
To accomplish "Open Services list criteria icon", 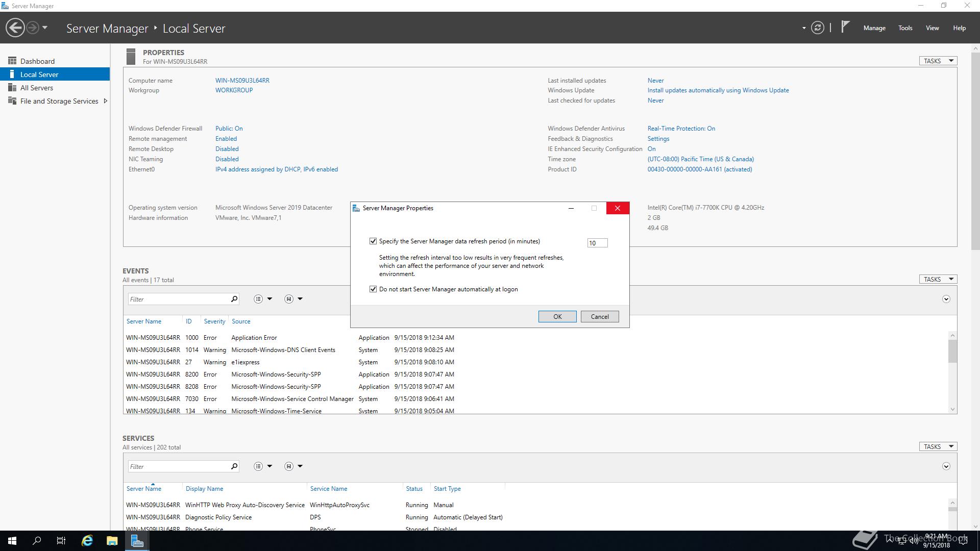I will (x=258, y=466).
